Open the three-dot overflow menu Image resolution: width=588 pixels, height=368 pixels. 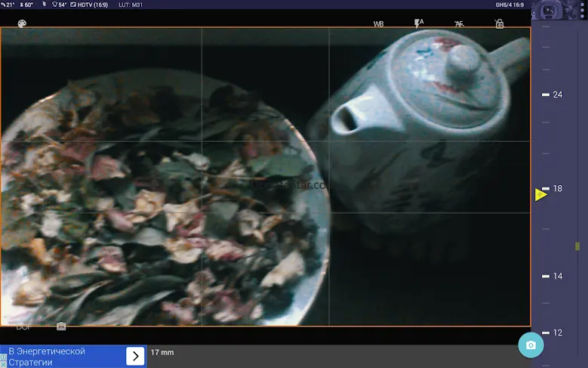(583, 9)
